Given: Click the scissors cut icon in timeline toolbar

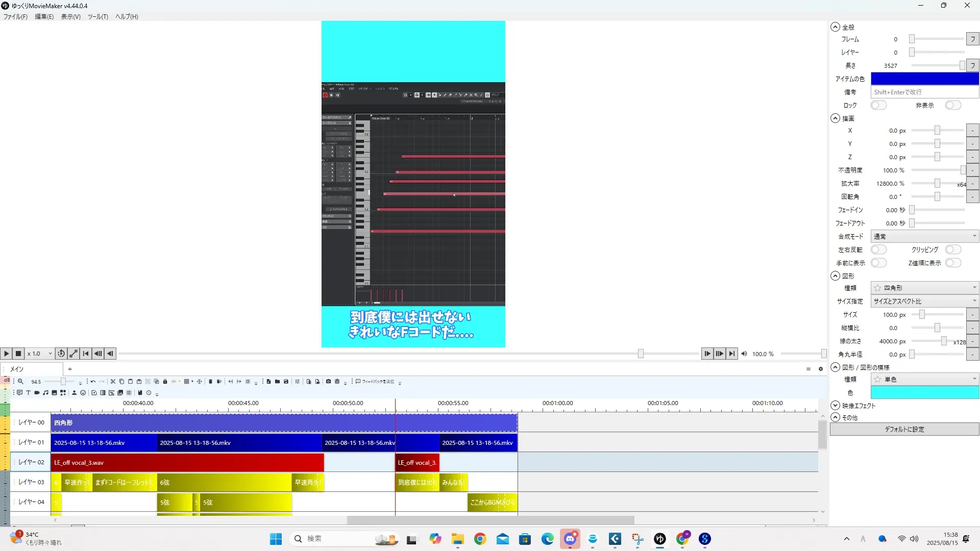Looking at the screenshot, I should (x=113, y=382).
